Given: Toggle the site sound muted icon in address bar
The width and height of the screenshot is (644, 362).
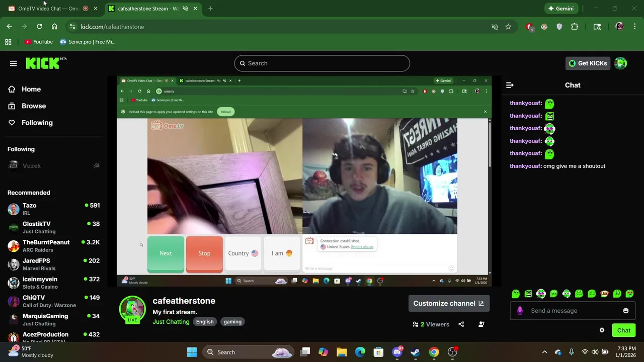Looking at the screenshot, I should point(495,27).
